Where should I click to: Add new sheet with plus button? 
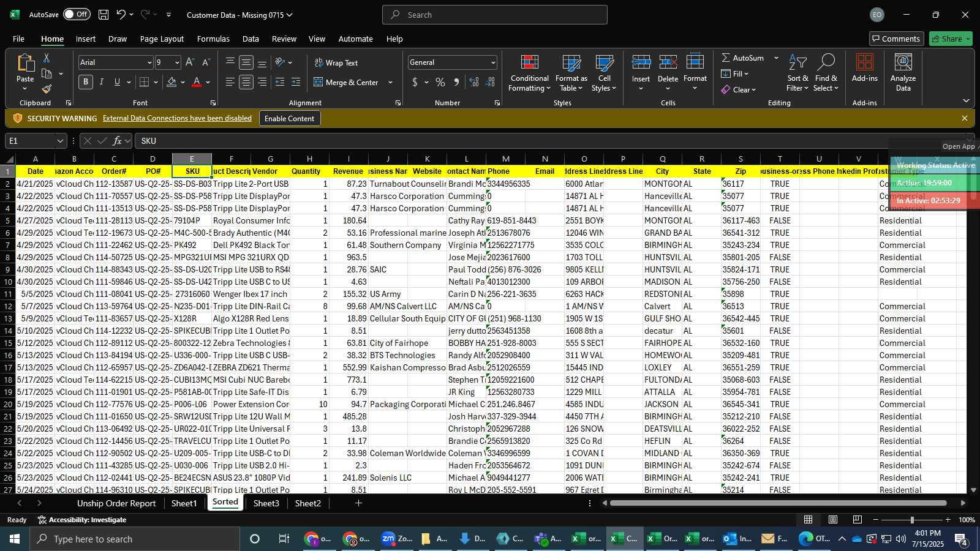click(358, 503)
